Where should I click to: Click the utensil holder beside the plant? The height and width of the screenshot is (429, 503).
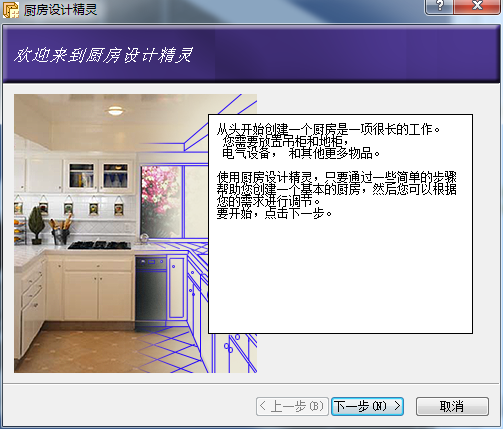61,230
